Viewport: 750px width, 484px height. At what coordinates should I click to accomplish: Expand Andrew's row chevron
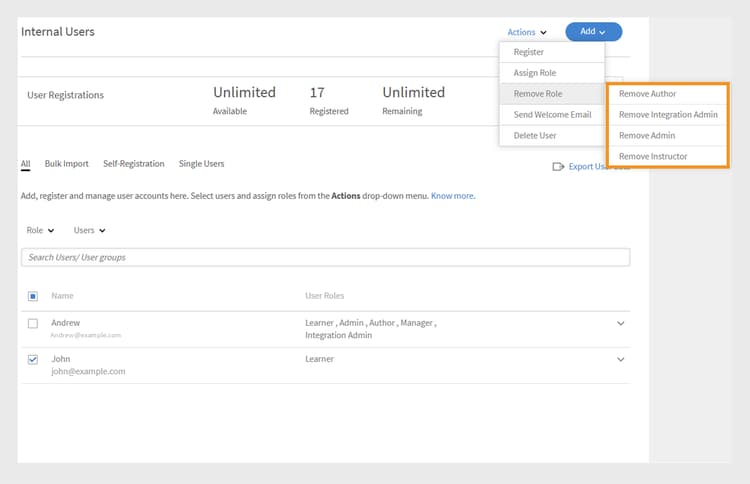(x=620, y=324)
